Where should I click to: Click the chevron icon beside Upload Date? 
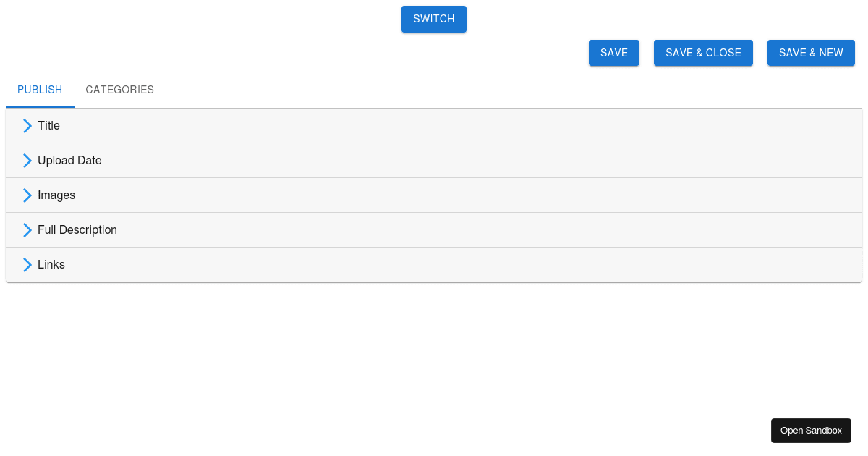point(27,160)
